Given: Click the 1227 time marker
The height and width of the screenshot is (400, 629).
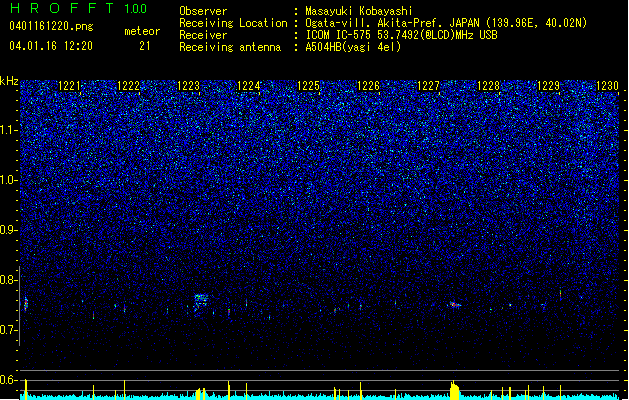Looking at the screenshot, I should pyautogui.click(x=428, y=86).
